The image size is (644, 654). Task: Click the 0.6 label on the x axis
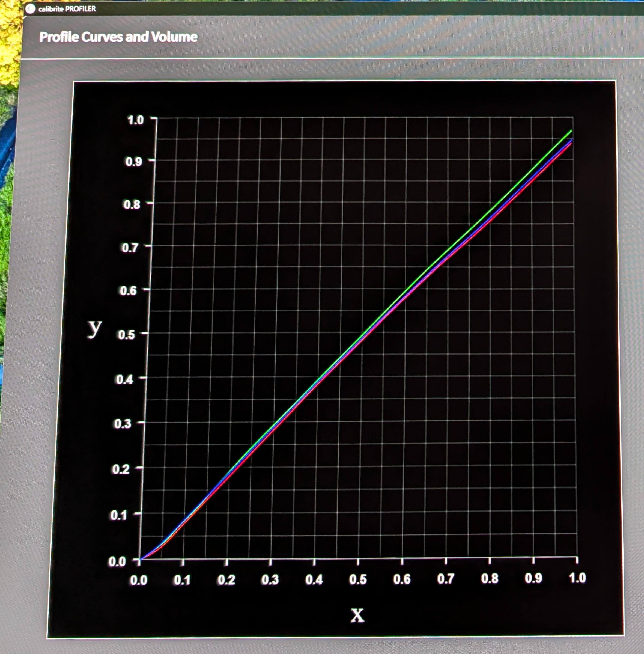point(402,579)
